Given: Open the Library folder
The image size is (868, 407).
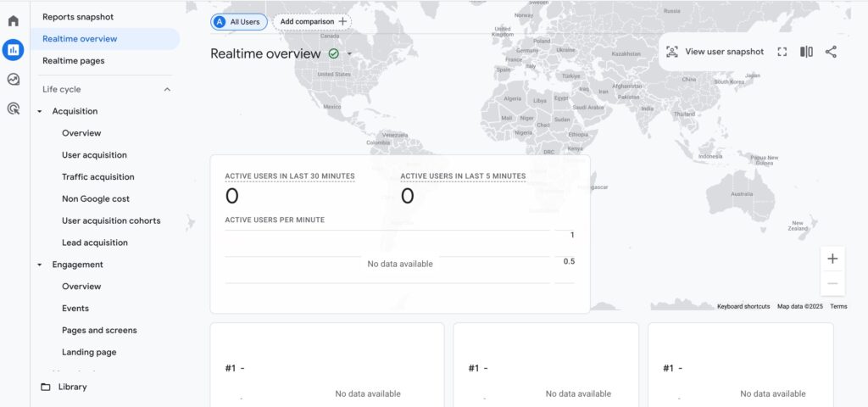Looking at the screenshot, I should tap(72, 387).
